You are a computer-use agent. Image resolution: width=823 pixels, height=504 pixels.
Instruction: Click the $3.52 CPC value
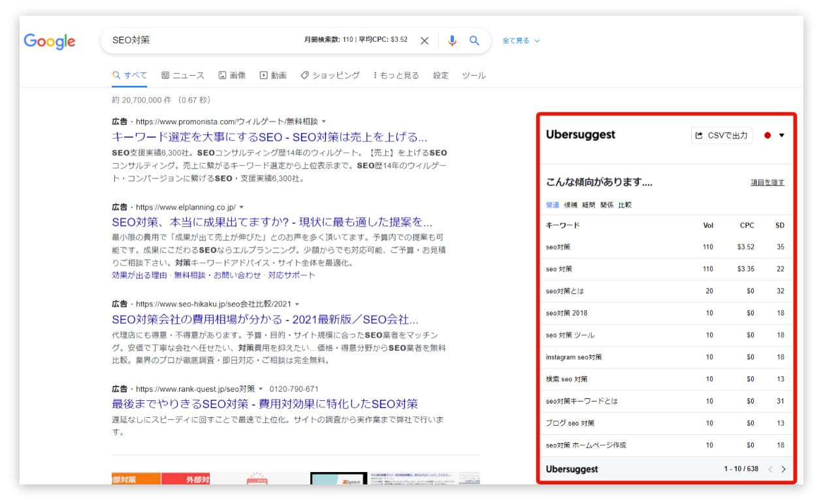coord(745,247)
